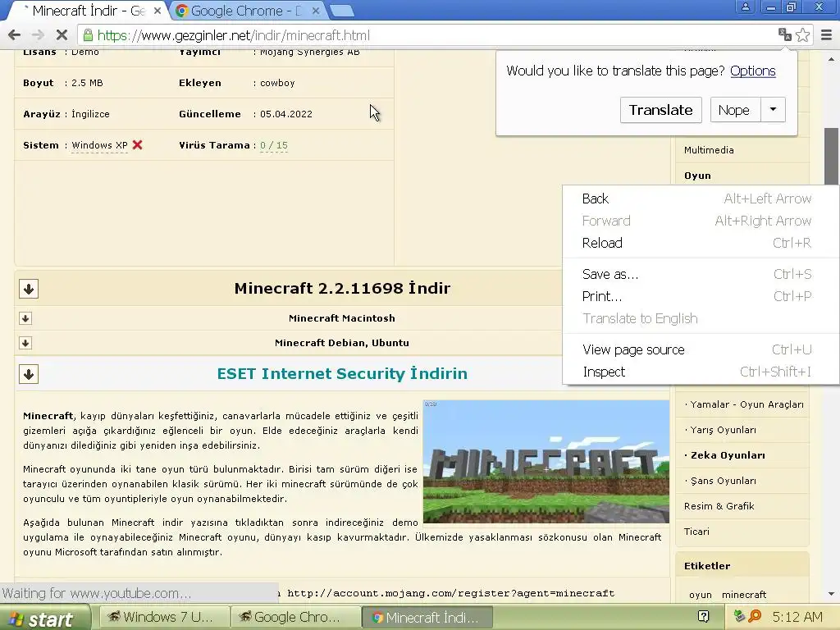
Task: Click Minecraft İndi... taskbar button
Action: click(x=427, y=617)
